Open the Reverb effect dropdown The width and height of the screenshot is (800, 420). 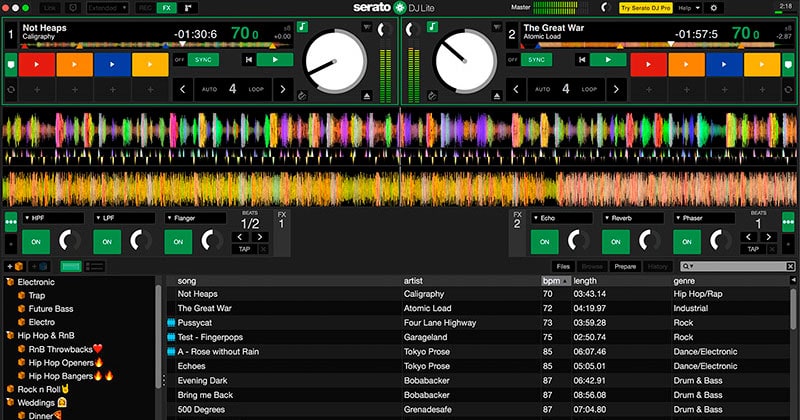[x=633, y=218]
